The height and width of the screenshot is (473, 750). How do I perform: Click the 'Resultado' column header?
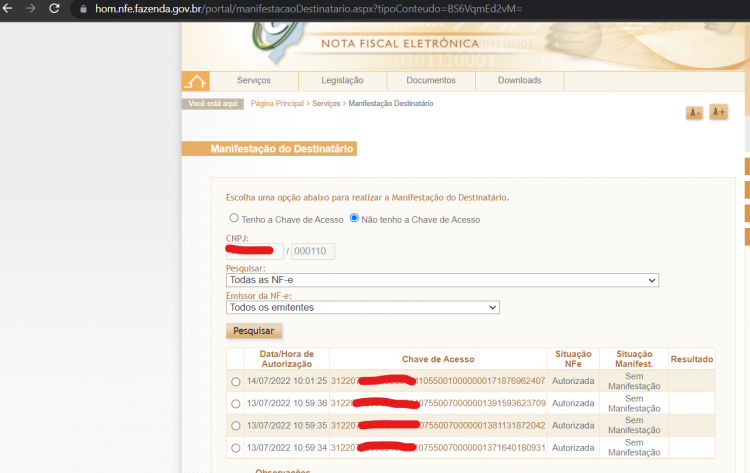692,359
